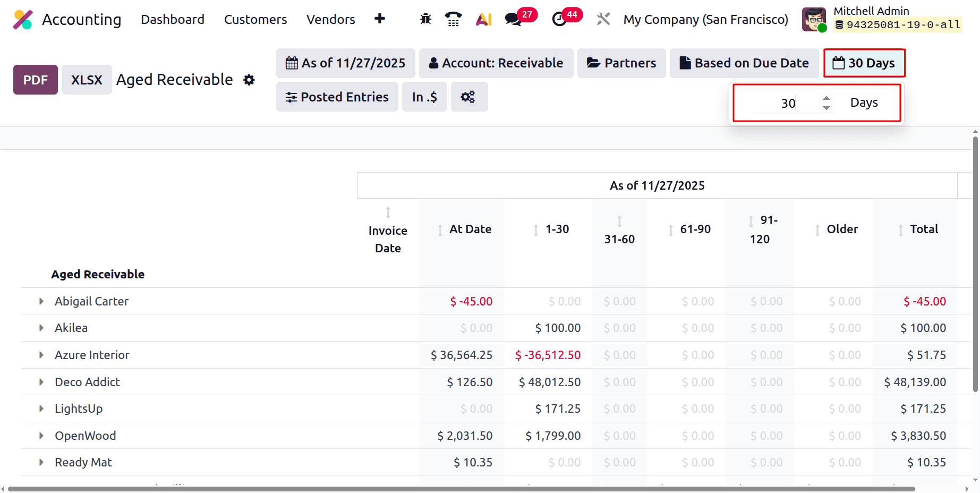The image size is (980, 493).
Task: Click the vertical scrollbar of the report
Action: tap(975, 264)
